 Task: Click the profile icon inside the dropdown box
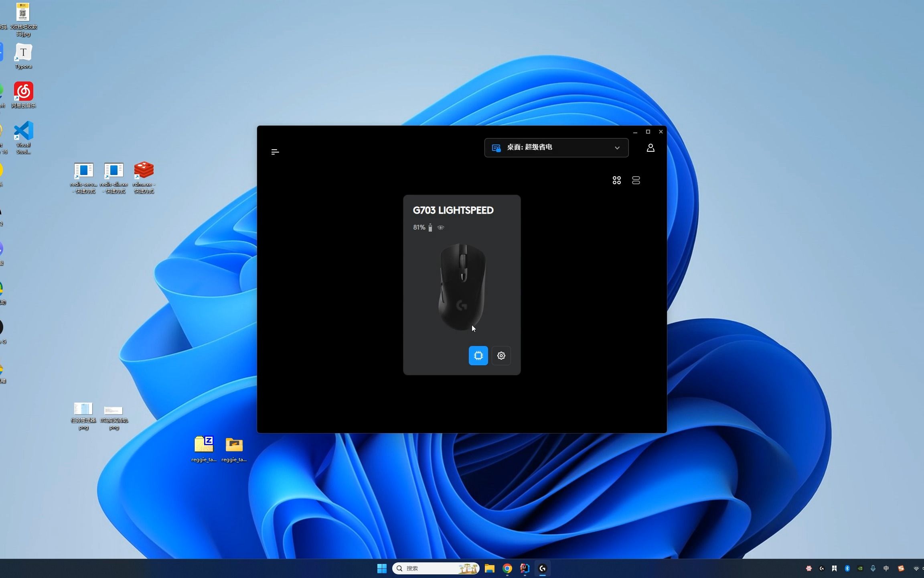(x=496, y=148)
